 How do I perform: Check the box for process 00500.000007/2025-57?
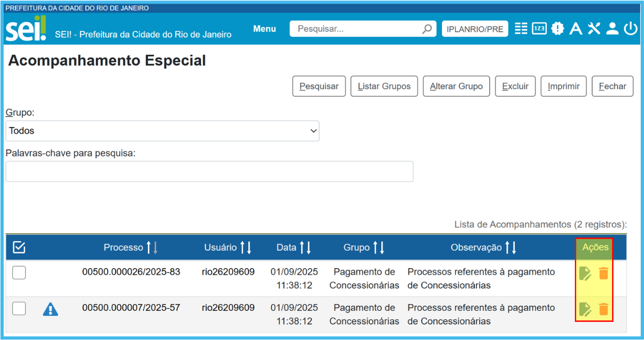coord(19,308)
